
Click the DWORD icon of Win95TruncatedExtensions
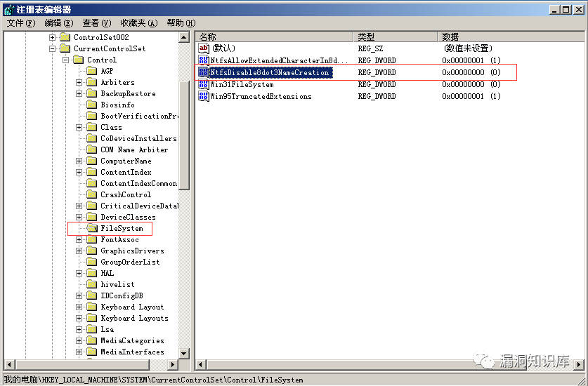204,96
